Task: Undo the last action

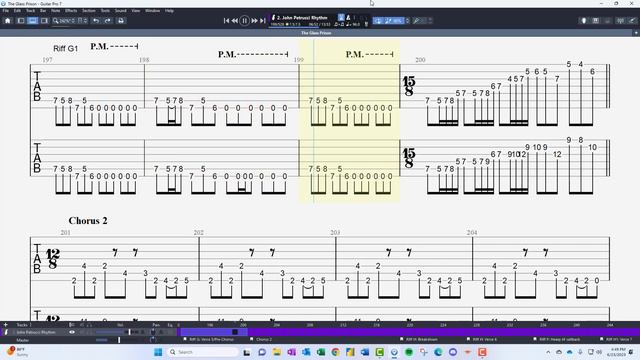Action: pyautogui.click(x=96, y=20)
